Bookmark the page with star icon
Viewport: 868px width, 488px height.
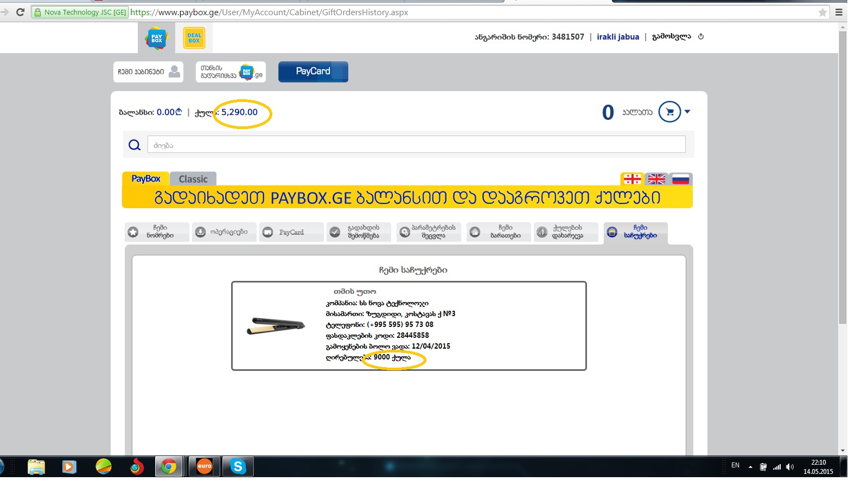822,12
